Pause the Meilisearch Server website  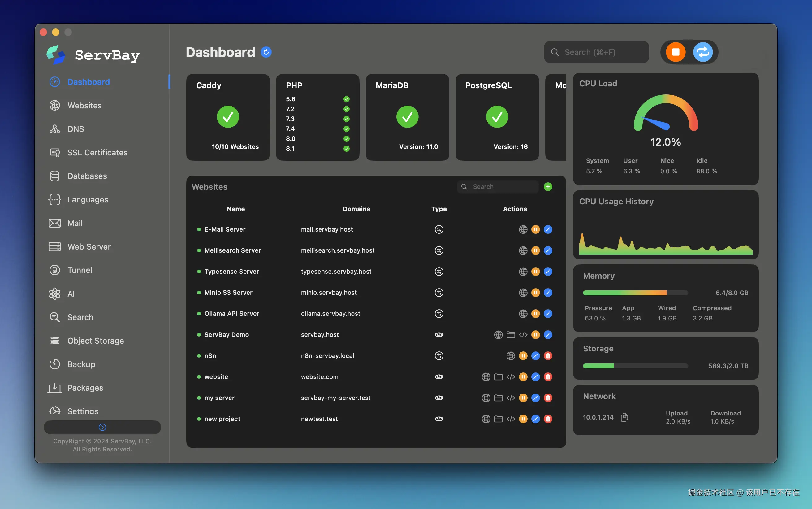pyautogui.click(x=535, y=250)
